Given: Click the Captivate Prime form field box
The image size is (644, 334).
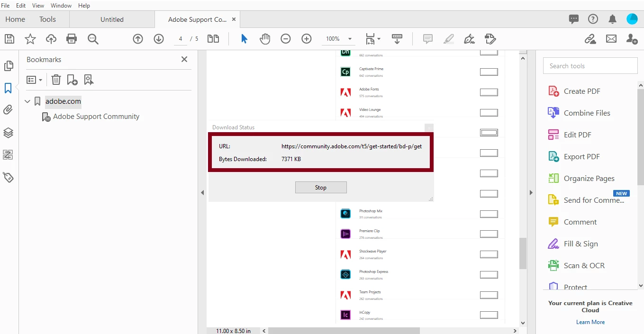Looking at the screenshot, I should tap(489, 72).
